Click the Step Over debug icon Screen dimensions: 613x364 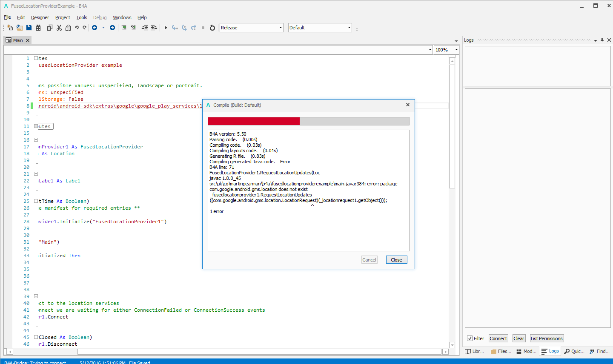[x=184, y=28]
